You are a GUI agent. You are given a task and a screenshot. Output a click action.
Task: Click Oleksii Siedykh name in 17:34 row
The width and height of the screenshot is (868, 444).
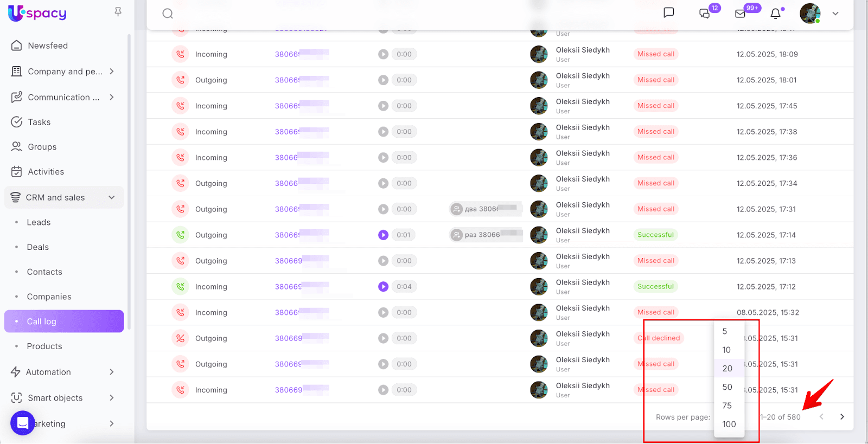pos(583,179)
